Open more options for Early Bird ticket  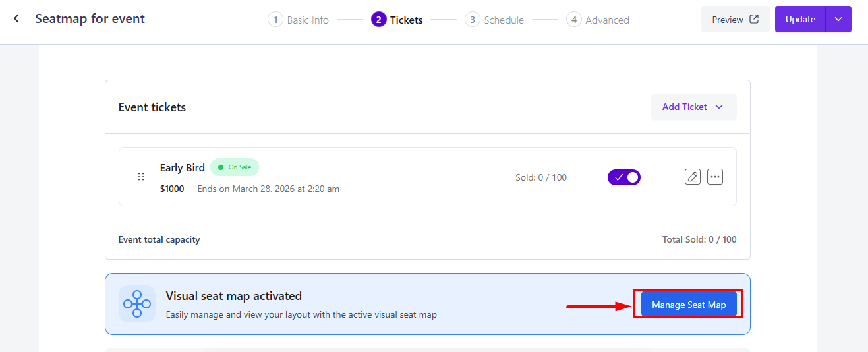point(715,177)
